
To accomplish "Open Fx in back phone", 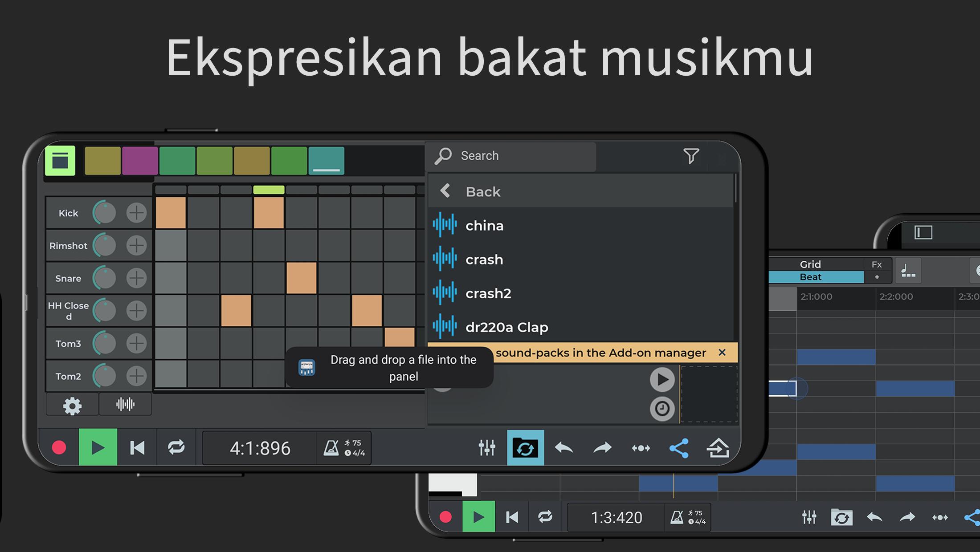I will [877, 264].
